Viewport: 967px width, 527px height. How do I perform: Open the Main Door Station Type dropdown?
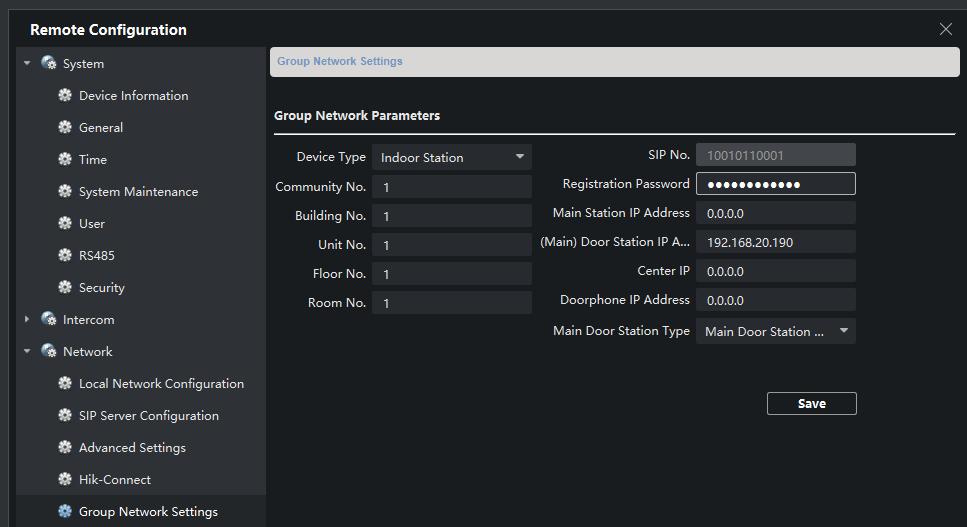pos(775,331)
